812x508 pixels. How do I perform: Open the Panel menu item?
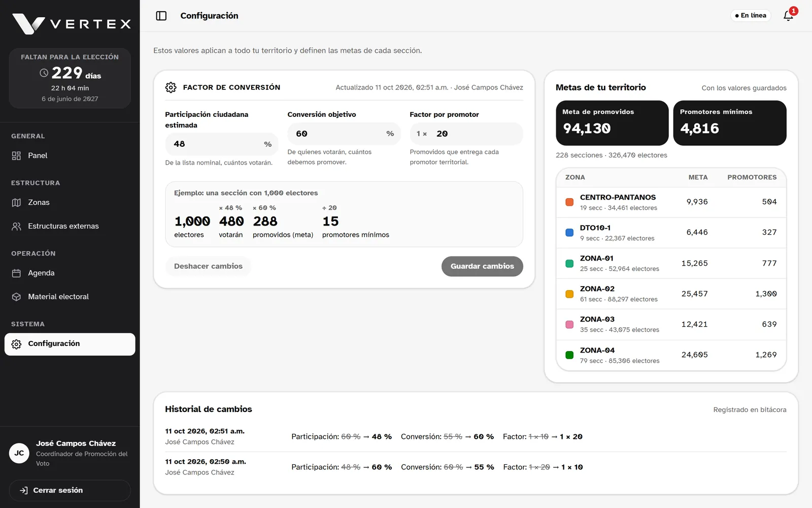pos(70,155)
